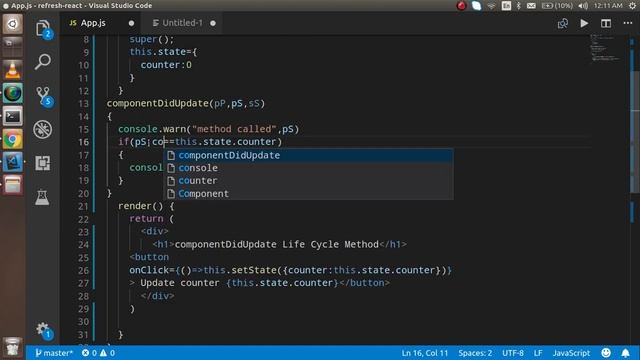
Task: Click master branch in status bar
Action: pyautogui.click(x=53, y=353)
